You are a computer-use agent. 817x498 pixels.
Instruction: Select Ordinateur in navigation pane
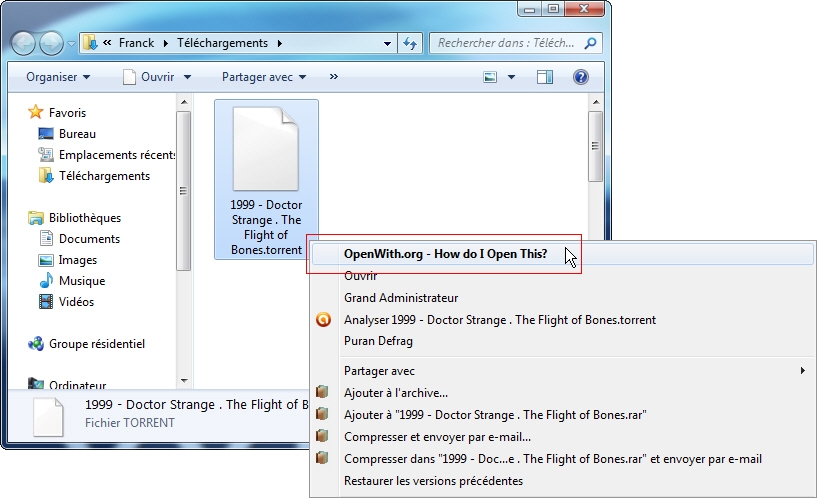(x=77, y=384)
